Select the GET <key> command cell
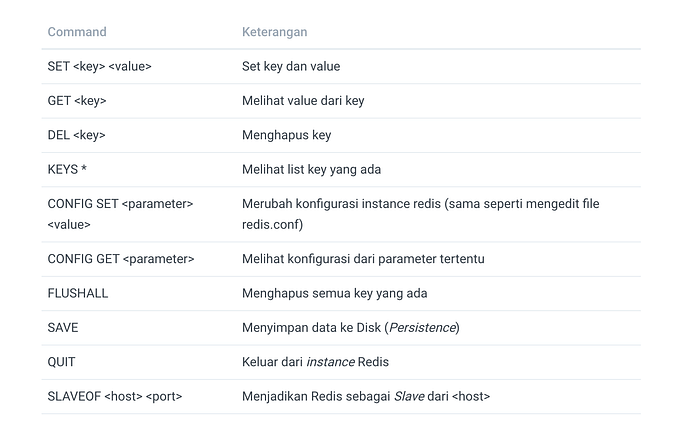This screenshot has width=700, height=432. (x=77, y=101)
